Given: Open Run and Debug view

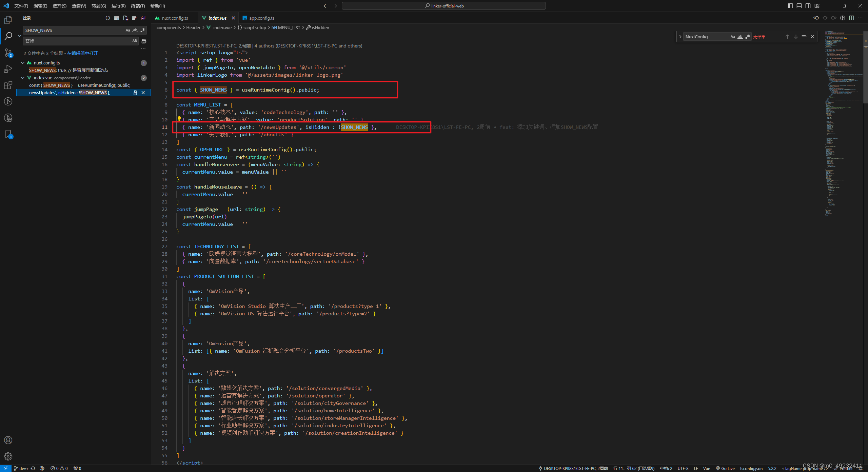Looking at the screenshot, I should pyautogui.click(x=8, y=69).
